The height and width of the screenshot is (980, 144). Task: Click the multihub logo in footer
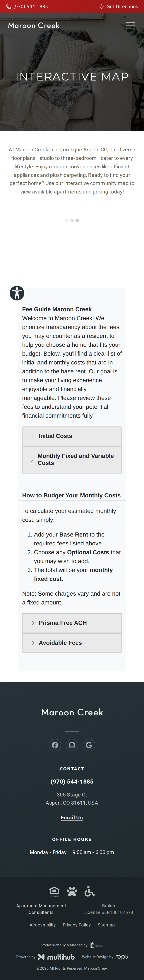[x=56, y=957]
